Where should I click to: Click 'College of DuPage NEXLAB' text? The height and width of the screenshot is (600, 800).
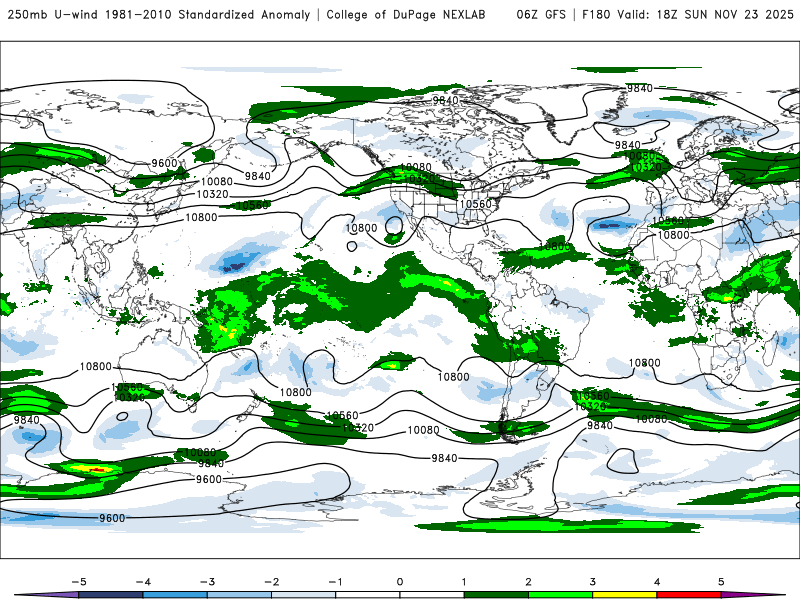coord(406,14)
